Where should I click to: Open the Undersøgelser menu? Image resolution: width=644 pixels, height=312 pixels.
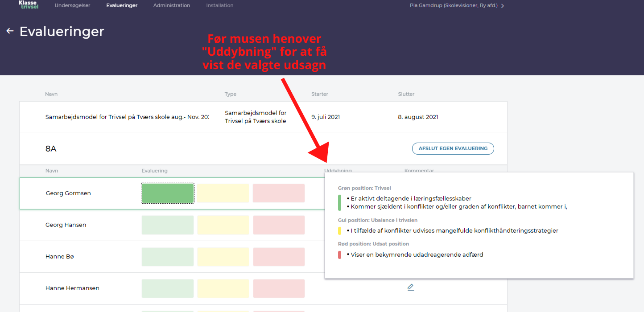click(72, 5)
